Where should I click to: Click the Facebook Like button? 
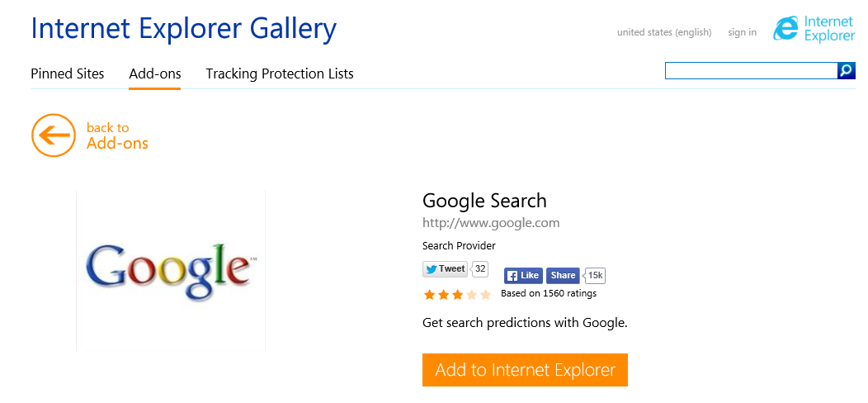523,276
